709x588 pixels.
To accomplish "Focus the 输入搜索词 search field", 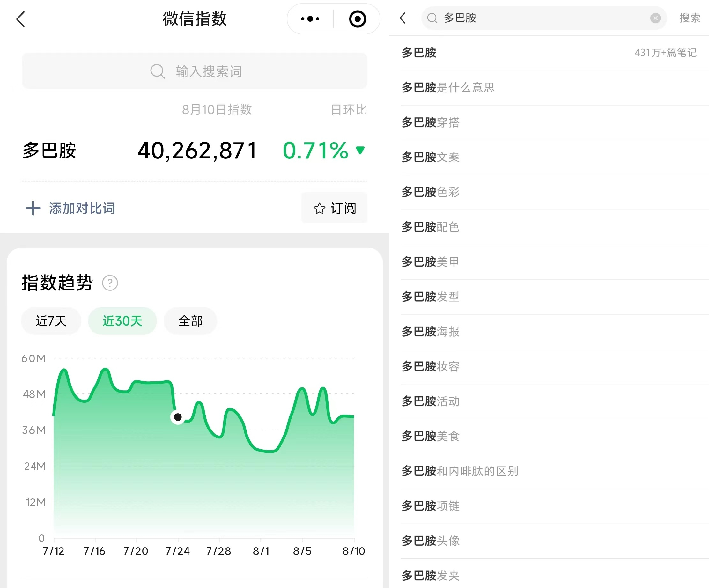I will [195, 71].
